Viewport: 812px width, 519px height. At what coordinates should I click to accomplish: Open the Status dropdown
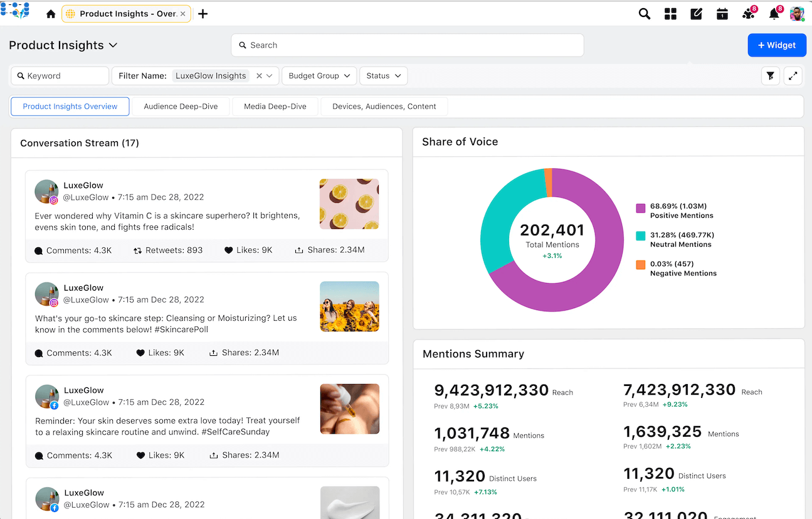384,76
